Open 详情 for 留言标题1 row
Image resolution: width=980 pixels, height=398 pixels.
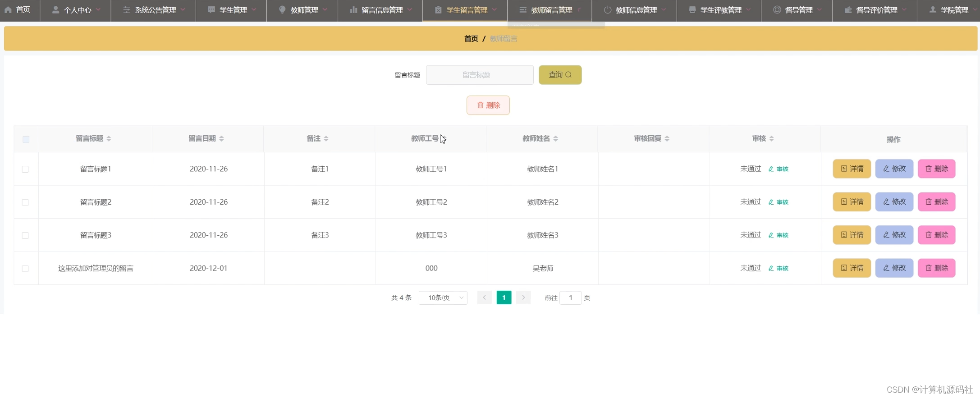852,169
